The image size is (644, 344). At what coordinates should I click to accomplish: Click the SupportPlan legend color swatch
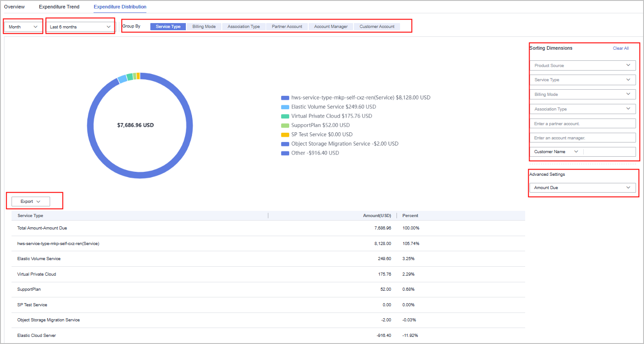285,126
